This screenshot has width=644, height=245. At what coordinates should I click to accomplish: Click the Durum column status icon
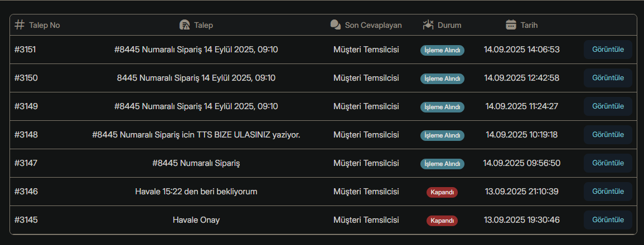(x=428, y=25)
